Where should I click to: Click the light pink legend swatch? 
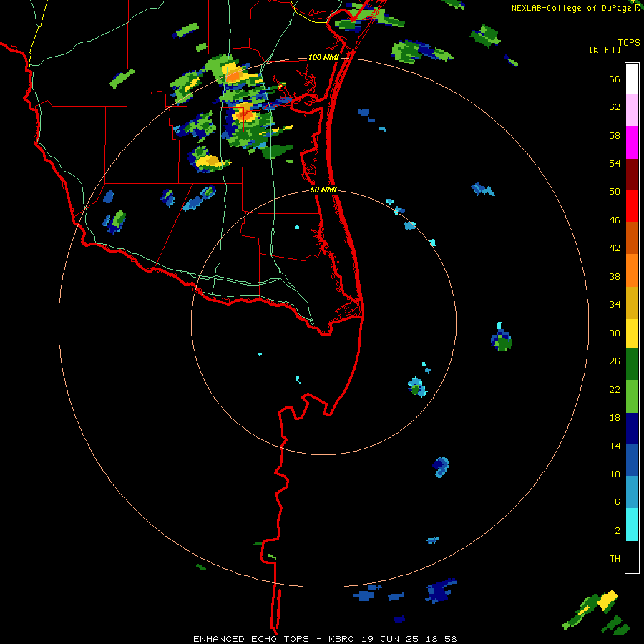point(632,110)
